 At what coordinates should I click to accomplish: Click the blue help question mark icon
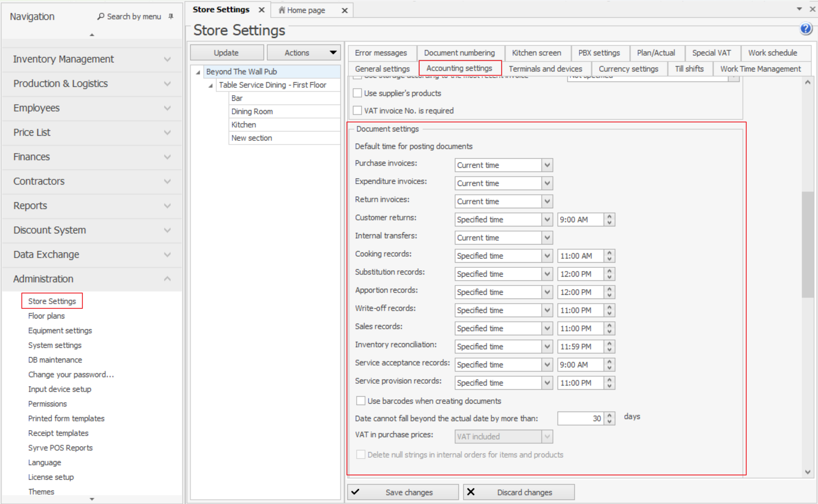(x=805, y=29)
